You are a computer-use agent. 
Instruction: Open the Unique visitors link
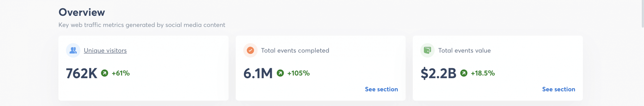coord(105,50)
